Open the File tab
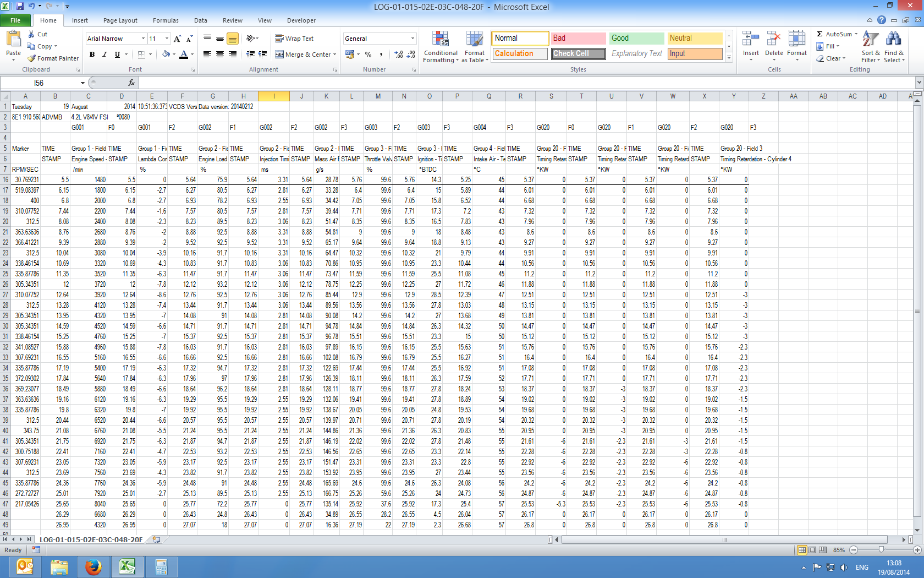 pyautogui.click(x=15, y=20)
